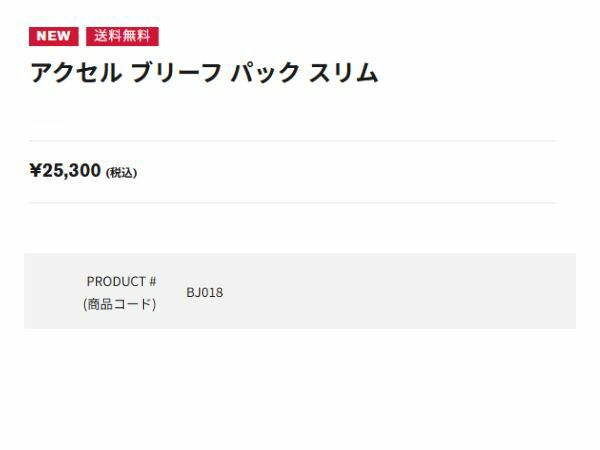Click the yen symbol in the price
Viewport: 600px width, 450px height.
[x=35, y=171]
